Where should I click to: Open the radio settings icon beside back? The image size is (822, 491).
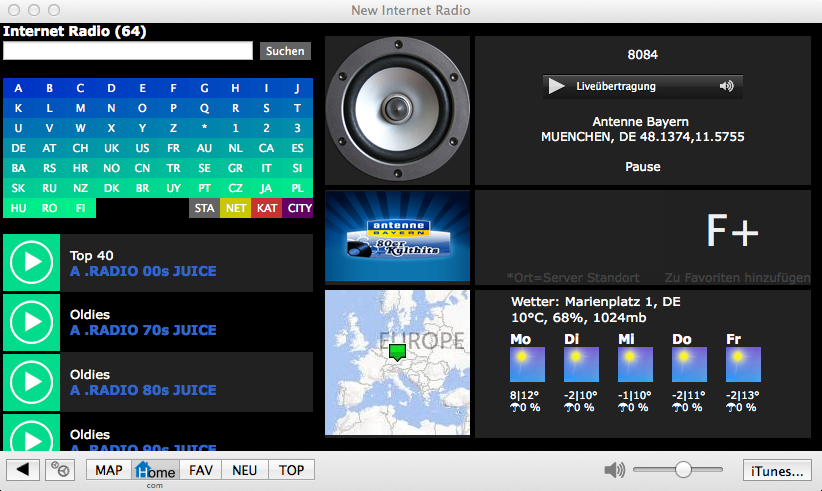(x=60, y=470)
